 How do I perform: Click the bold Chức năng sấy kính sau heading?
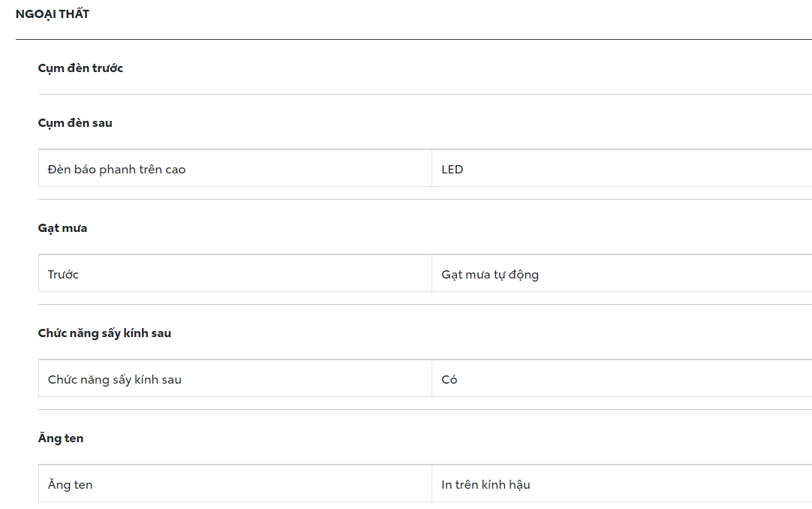coord(104,333)
